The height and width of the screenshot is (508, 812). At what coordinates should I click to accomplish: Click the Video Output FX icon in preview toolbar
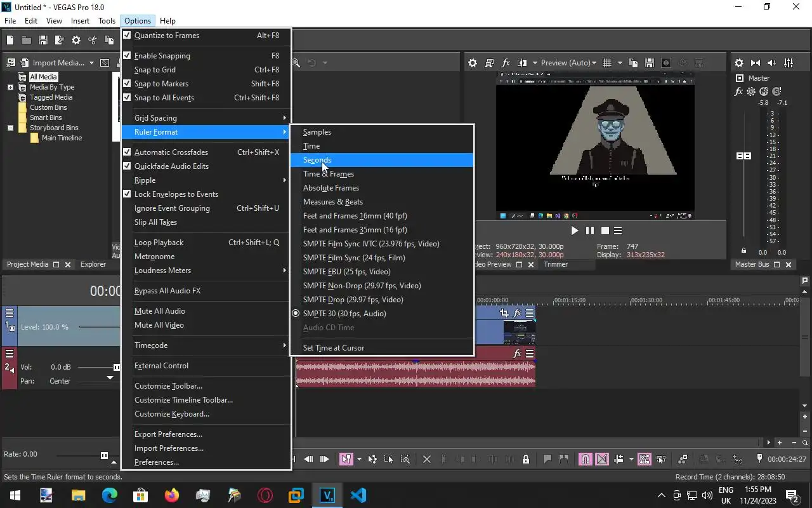[506, 63]
